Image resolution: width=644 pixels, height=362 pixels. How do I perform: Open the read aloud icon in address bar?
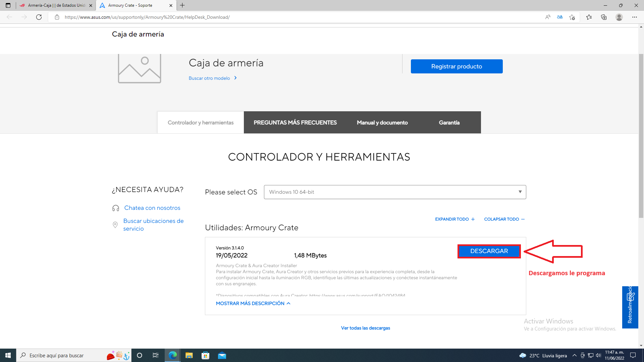point(547,17)
